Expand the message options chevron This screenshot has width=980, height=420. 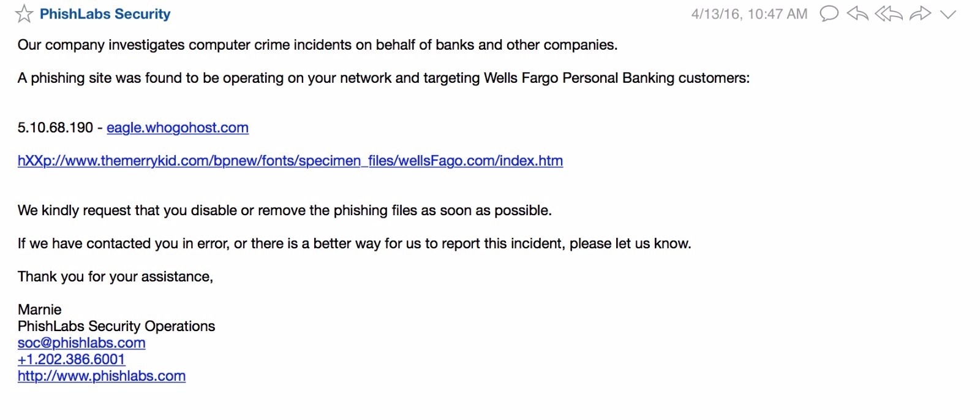pos(948,14)
